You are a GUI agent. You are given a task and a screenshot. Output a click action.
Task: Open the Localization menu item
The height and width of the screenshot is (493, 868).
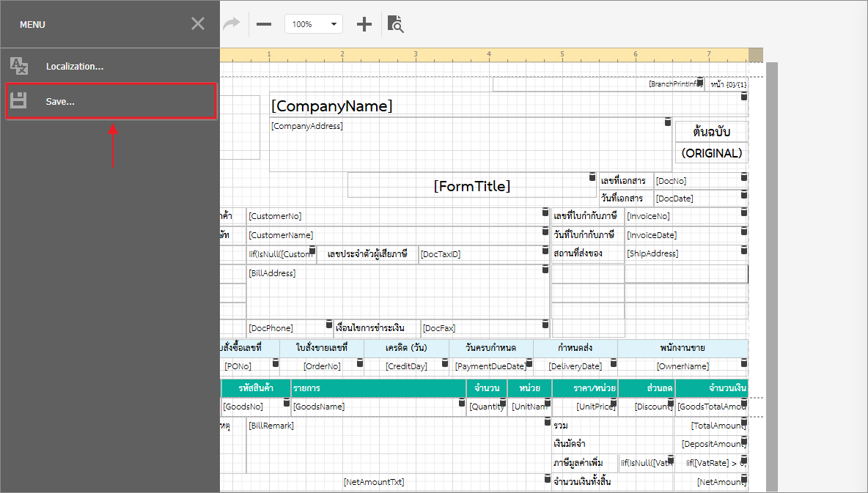[x=74, y=67]
